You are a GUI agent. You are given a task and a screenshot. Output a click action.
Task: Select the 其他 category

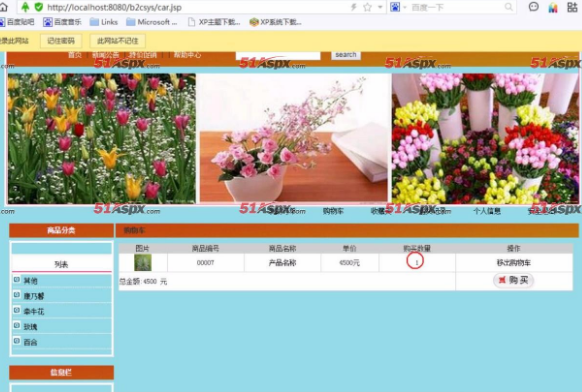pos(30,281)
